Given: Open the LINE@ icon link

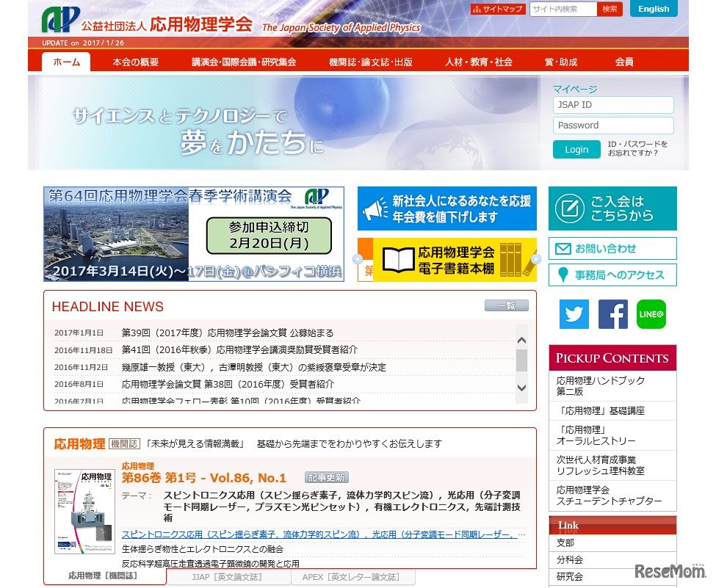Looking at the screenshot, I should 651,314.
